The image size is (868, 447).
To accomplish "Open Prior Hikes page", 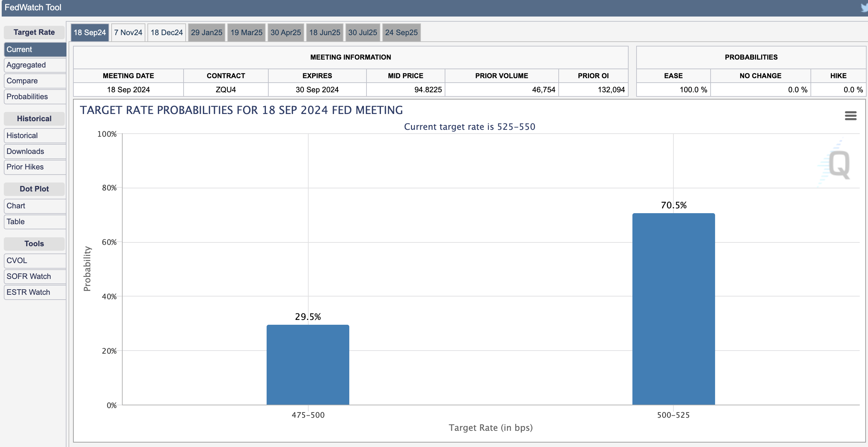I will tap(35, 167).
